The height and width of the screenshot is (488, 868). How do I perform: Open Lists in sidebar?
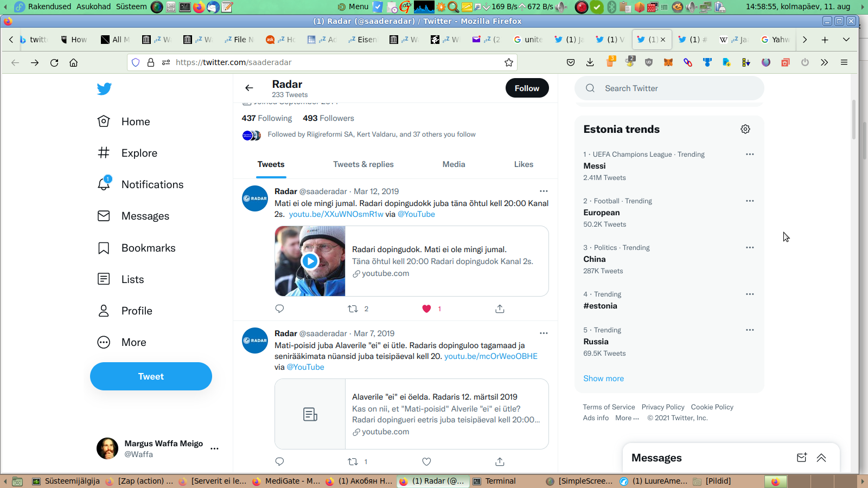pyautogui.click(x=120, y=279)
